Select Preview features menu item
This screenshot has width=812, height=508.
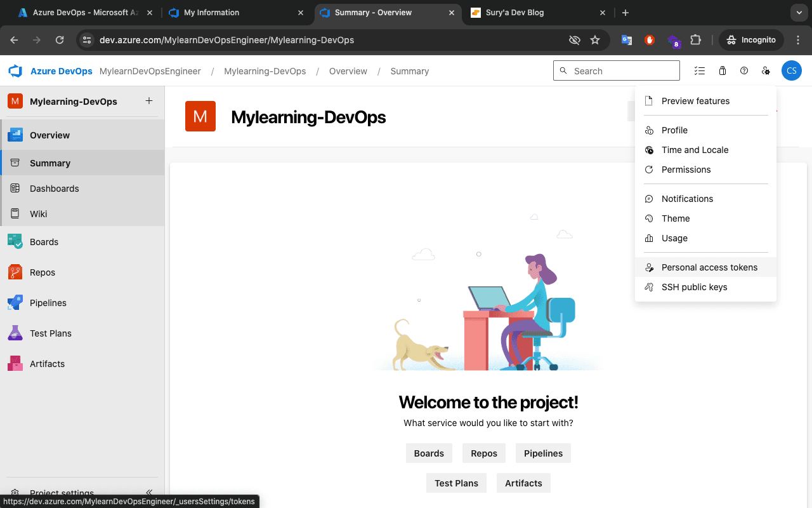click(705, 101)
